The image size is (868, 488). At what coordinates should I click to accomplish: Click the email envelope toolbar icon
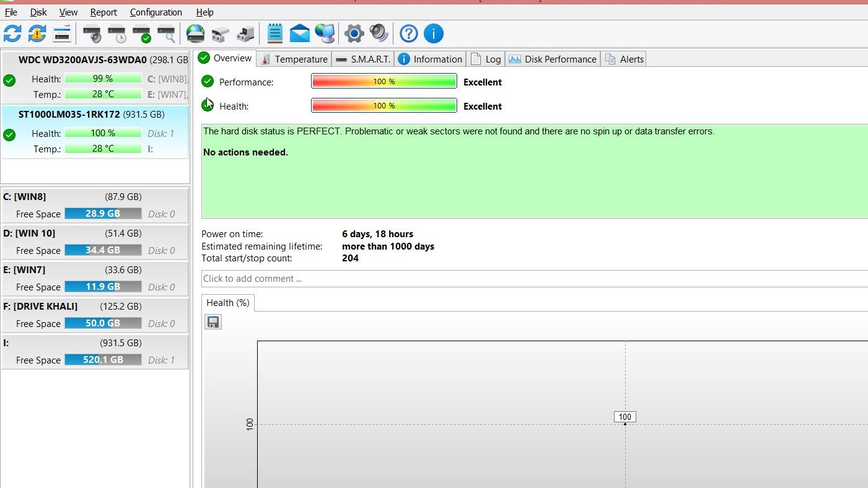pyautogui.click(x=300, y=33)
